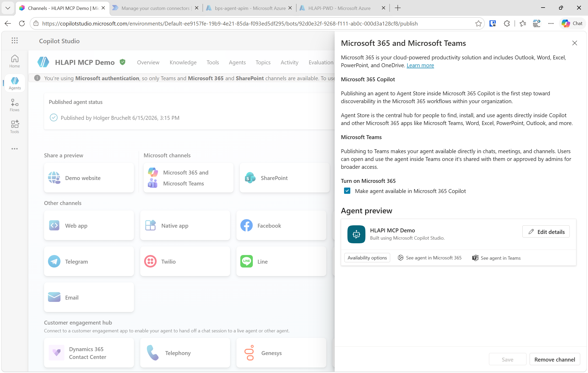Open the app launcher waffle icon
The width and height of the screenshot is (588, 373).
coord(15,41)
